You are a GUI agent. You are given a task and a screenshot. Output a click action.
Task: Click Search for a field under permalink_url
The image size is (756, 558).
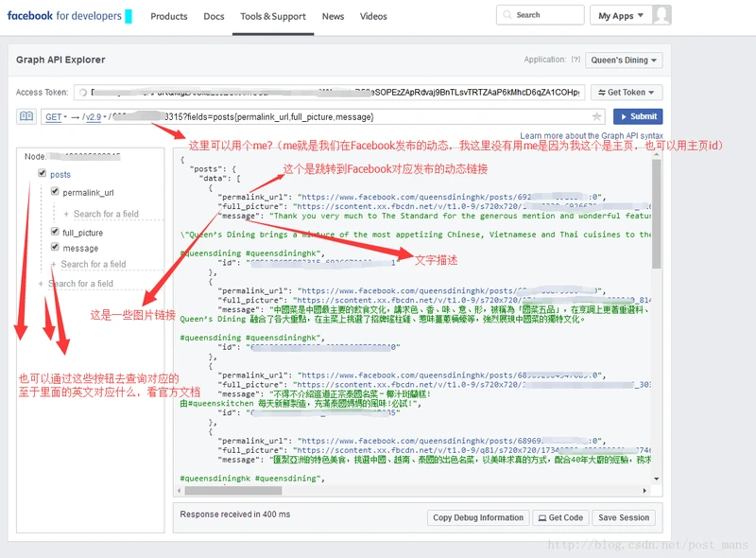106,214
